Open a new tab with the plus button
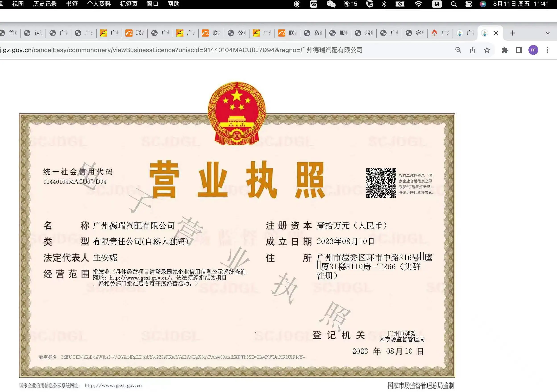 (x=513, y=33)
